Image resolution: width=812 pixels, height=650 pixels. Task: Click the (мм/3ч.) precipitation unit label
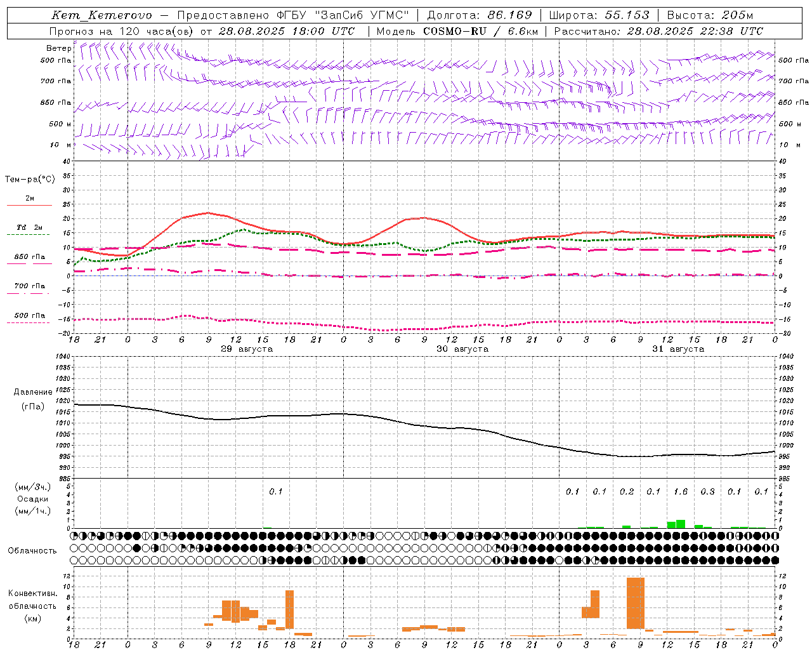pos(33,487)
